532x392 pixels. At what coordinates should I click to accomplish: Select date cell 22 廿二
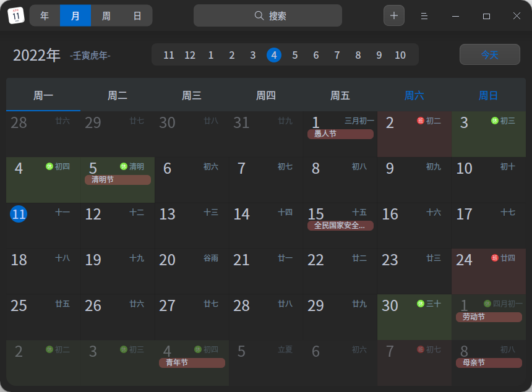click(x=340, y=271)
